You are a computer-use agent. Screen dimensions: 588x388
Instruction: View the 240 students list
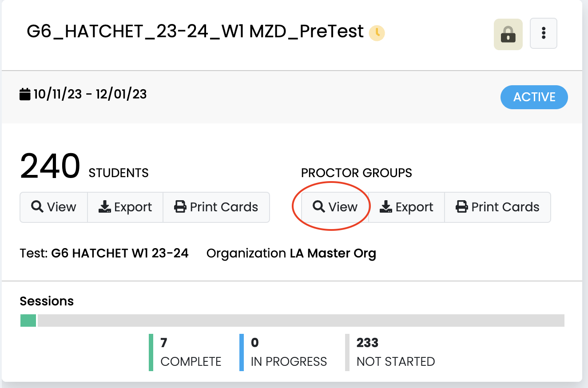pos(54,207)
